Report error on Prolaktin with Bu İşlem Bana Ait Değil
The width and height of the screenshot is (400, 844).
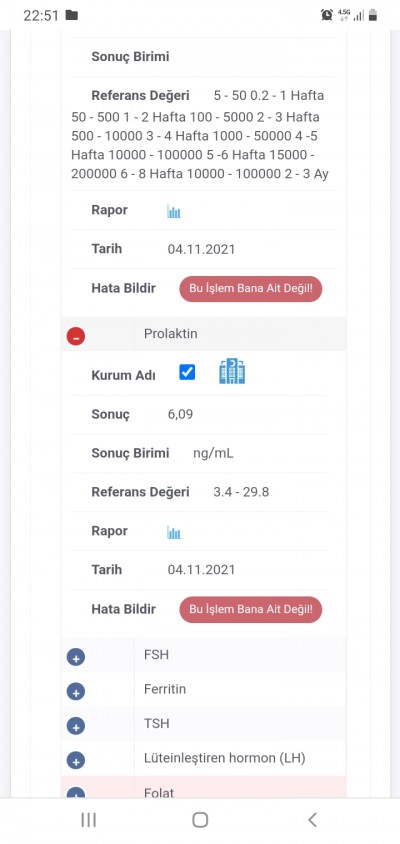250,609
